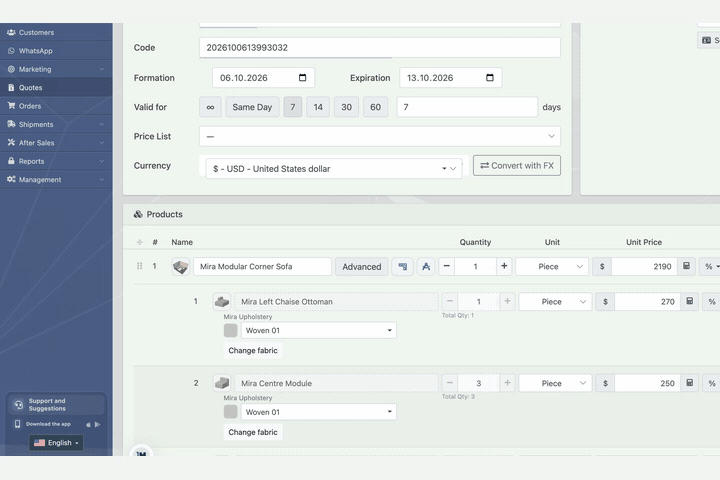Open the Price List dropdown
The image size is (720, 480).
(380, 136)
